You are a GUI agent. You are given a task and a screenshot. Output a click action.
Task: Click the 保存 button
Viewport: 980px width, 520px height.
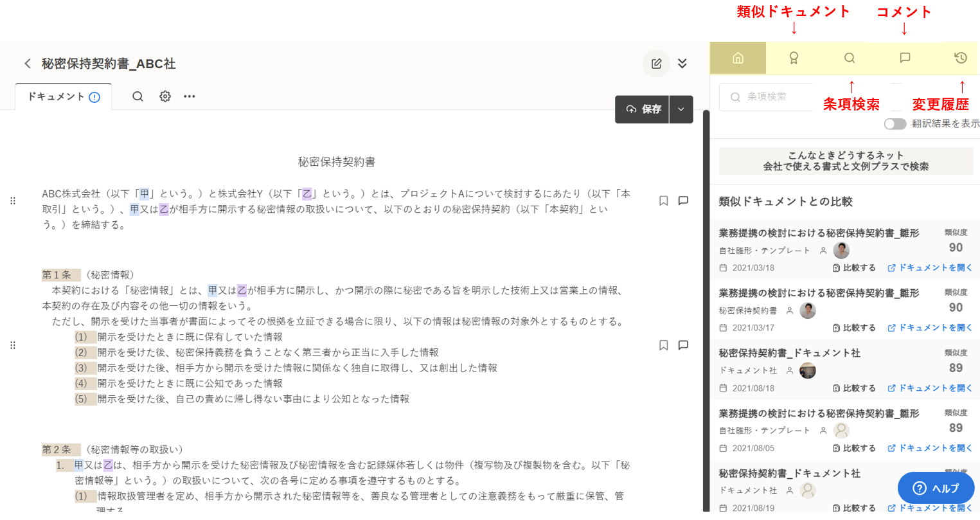tap(643, 109)
